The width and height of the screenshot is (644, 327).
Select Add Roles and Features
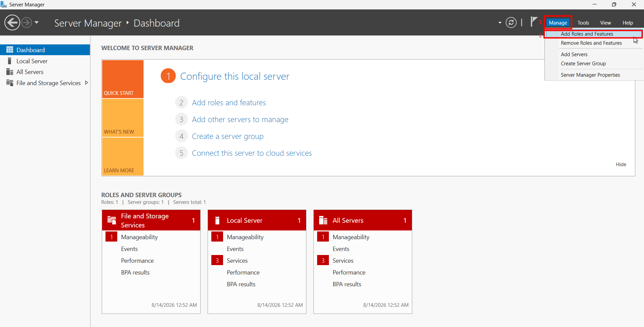594,34
